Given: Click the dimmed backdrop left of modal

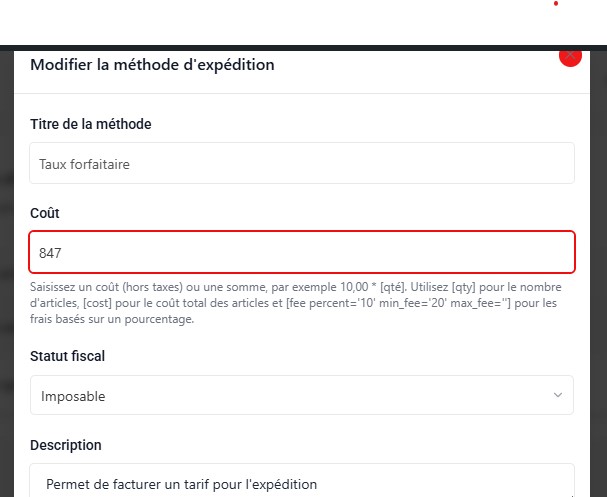Looking at the screenshot, I should [6, 280].
